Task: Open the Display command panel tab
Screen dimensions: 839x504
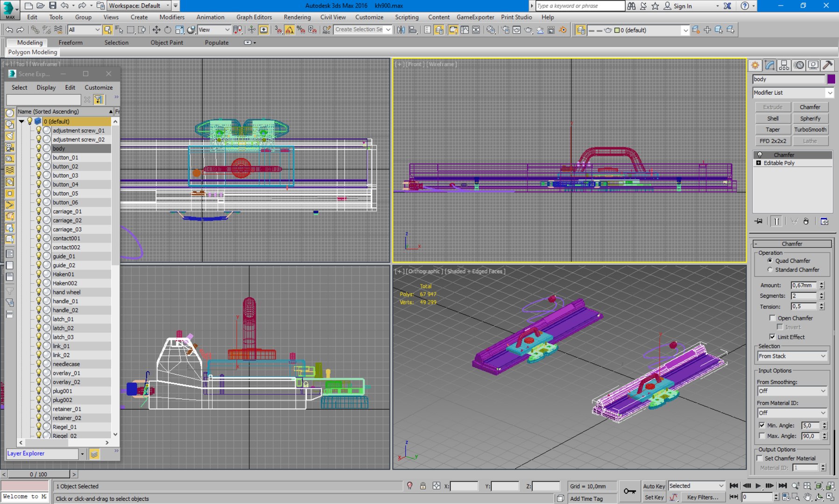Action: (x=813, y=65)
